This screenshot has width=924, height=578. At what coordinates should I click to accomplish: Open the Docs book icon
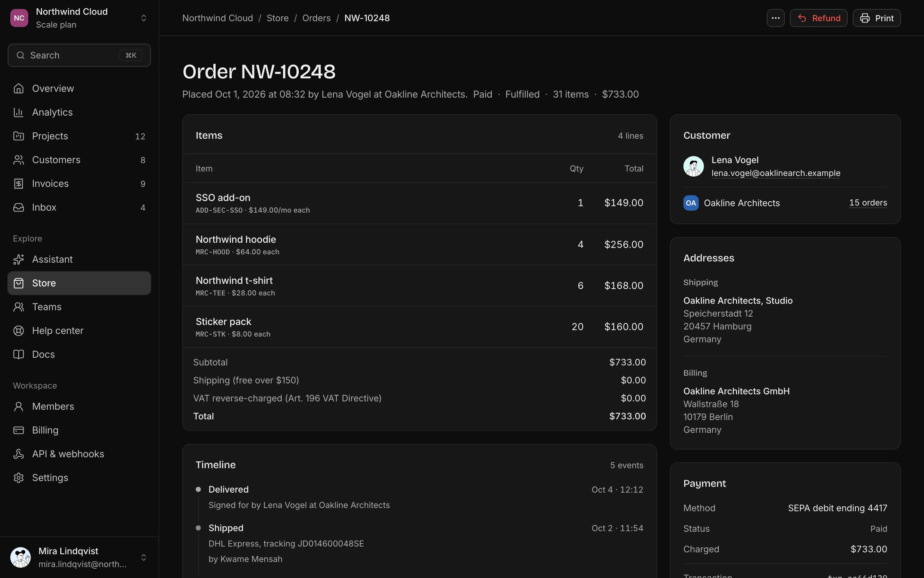tap(18, 355)
